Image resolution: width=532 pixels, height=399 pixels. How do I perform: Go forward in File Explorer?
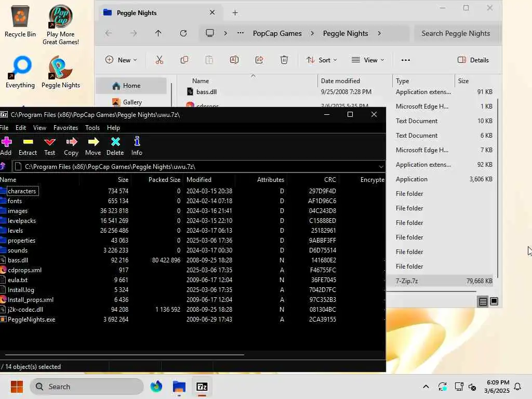pyautogui.click(x=134, y=33)
